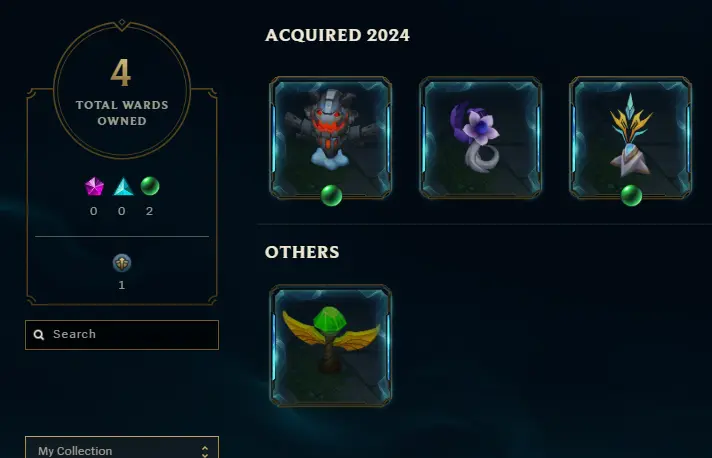Click green orb badge on robot ward
The height and width of the screenshot is (458, 712).
point(331,196)
